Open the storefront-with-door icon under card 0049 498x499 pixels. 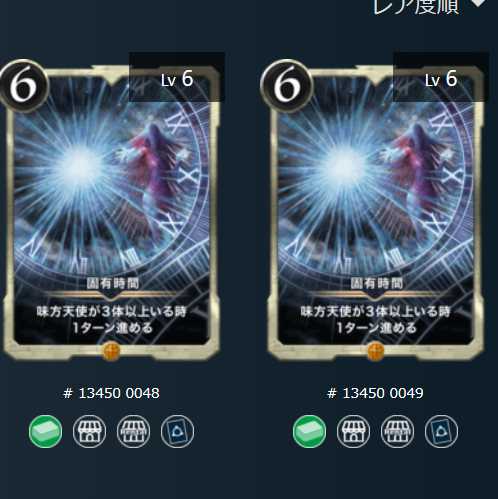(x=353, y=431)
